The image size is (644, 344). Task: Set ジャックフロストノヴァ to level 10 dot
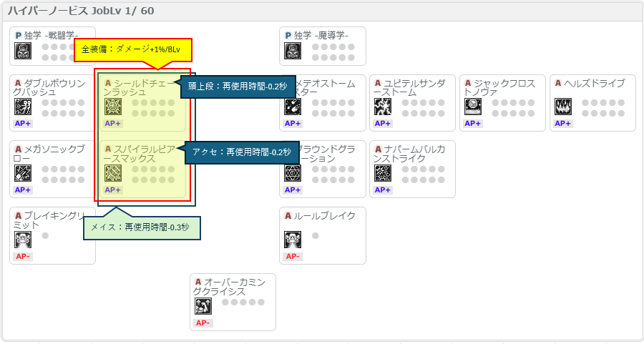coord(532,113)
